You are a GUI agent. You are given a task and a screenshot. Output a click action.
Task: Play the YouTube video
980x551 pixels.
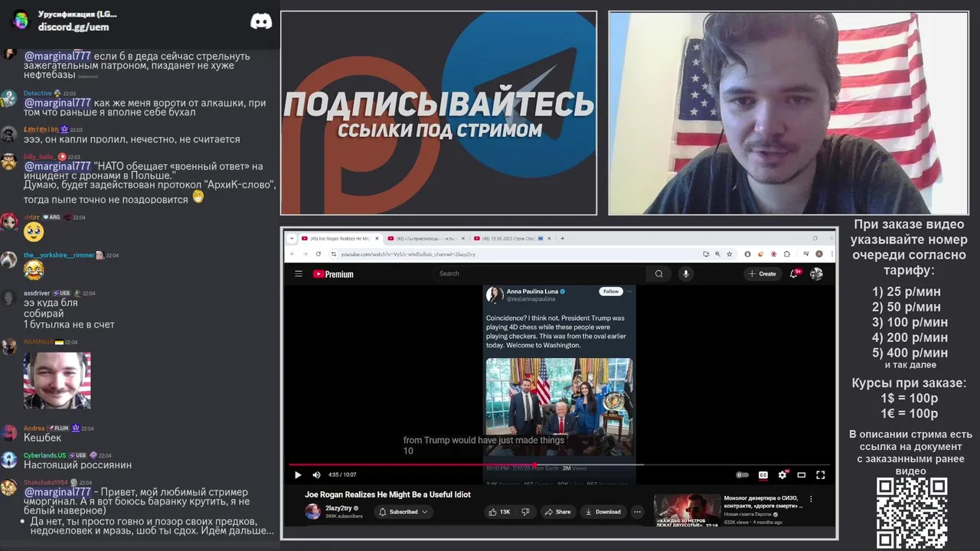click(x=298, y=474)
